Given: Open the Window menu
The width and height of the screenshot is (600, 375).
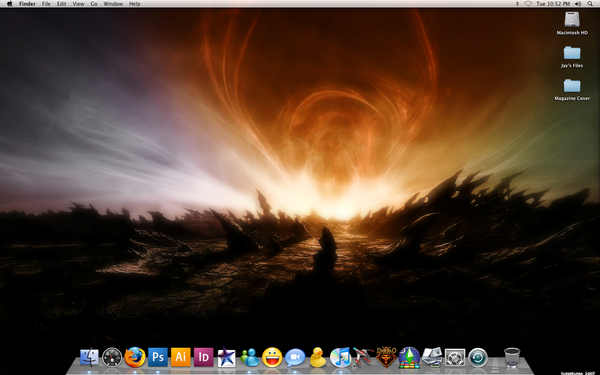Looking at the screenshot, I should [x=113, y=4].
